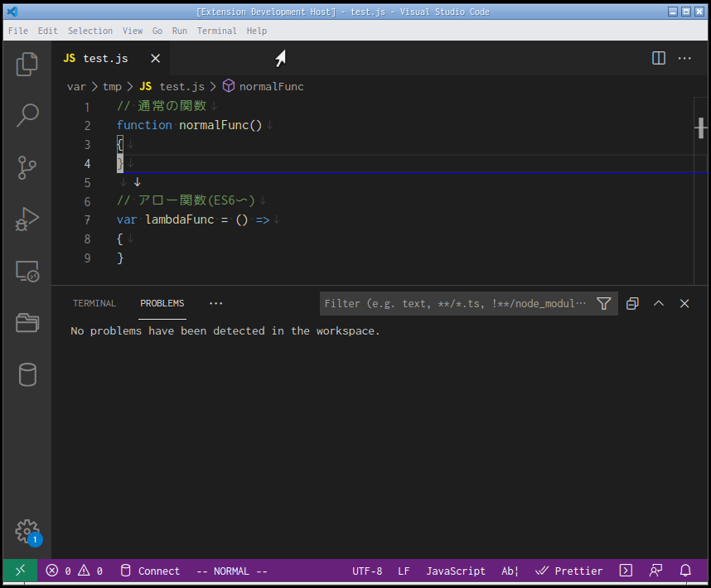Viewport: 711px width, 588px height.
Task: Change the UTF-8 file encoding
Action: click(x=367, y=571)
